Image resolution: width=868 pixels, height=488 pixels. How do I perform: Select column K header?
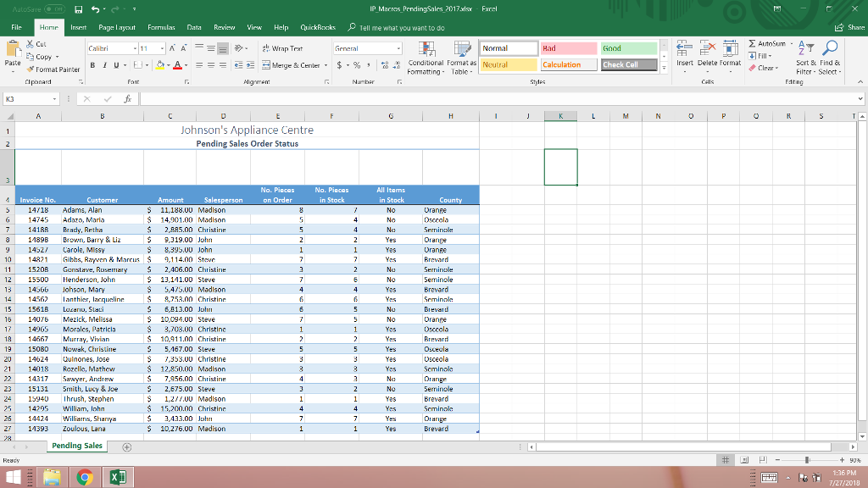(x=560, y=116)
